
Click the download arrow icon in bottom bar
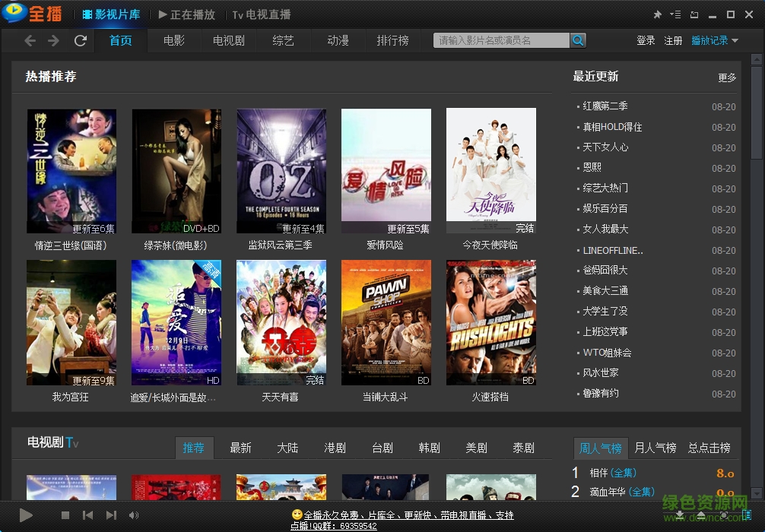[680, 515]
